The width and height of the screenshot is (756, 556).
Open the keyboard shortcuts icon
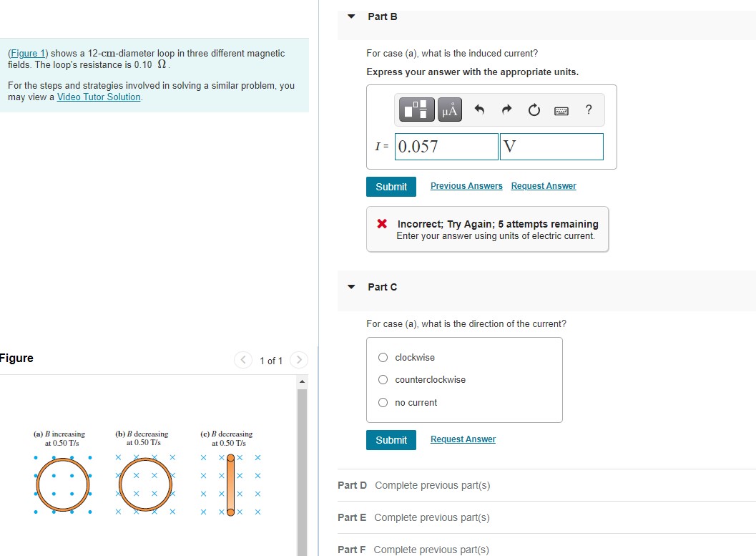point(561,109)
